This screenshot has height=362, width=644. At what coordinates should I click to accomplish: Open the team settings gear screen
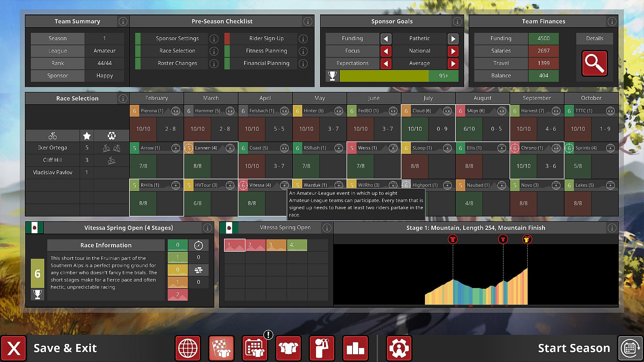point(399,348)
